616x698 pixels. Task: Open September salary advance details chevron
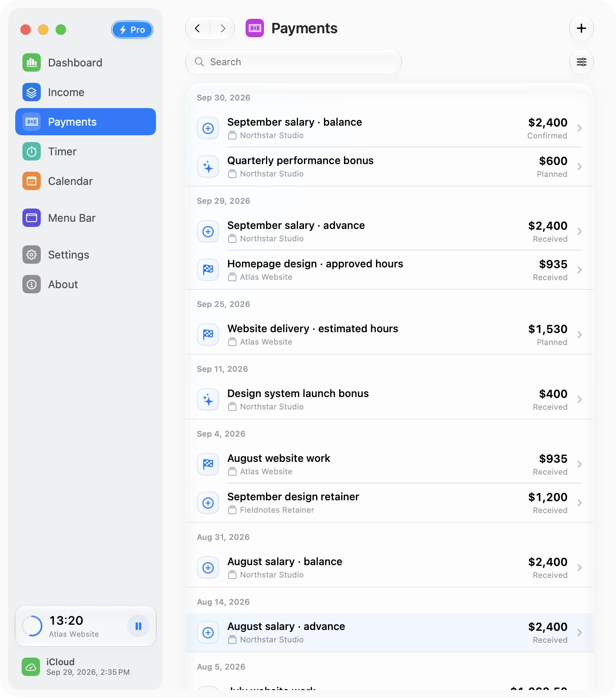(x=580, y=231)
